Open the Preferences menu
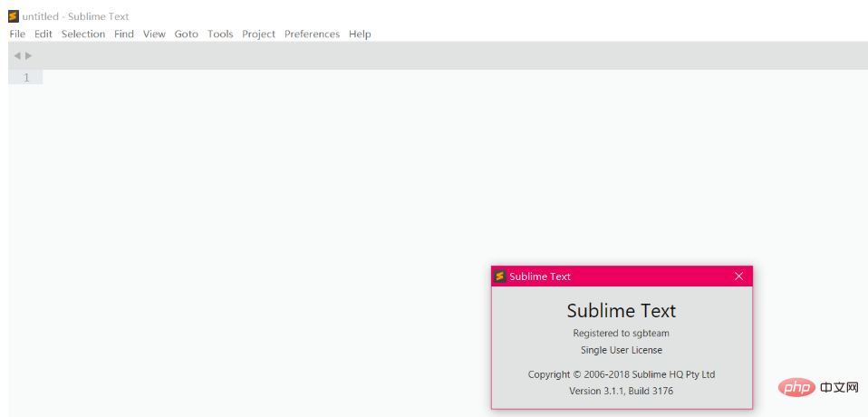868x417 pixels. [313, 34]
